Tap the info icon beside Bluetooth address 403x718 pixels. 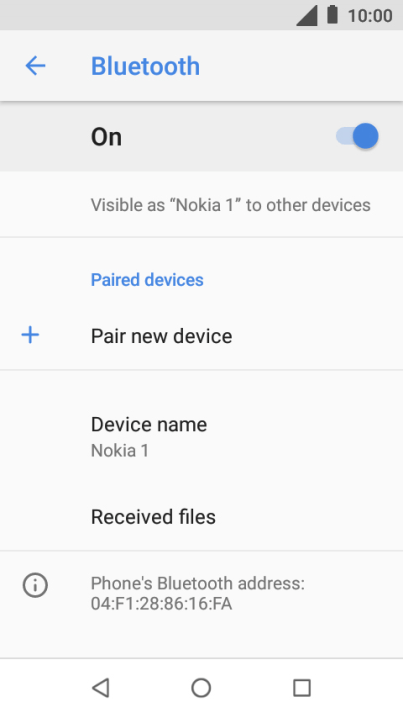35,585
